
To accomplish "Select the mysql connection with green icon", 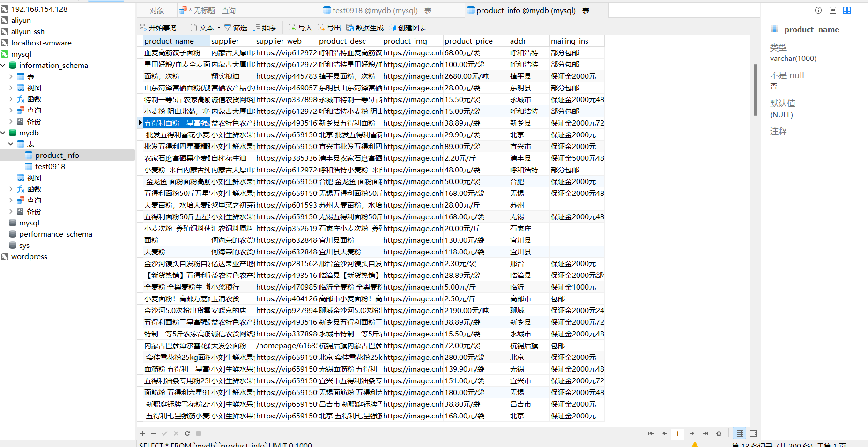I will pos(21,54).
